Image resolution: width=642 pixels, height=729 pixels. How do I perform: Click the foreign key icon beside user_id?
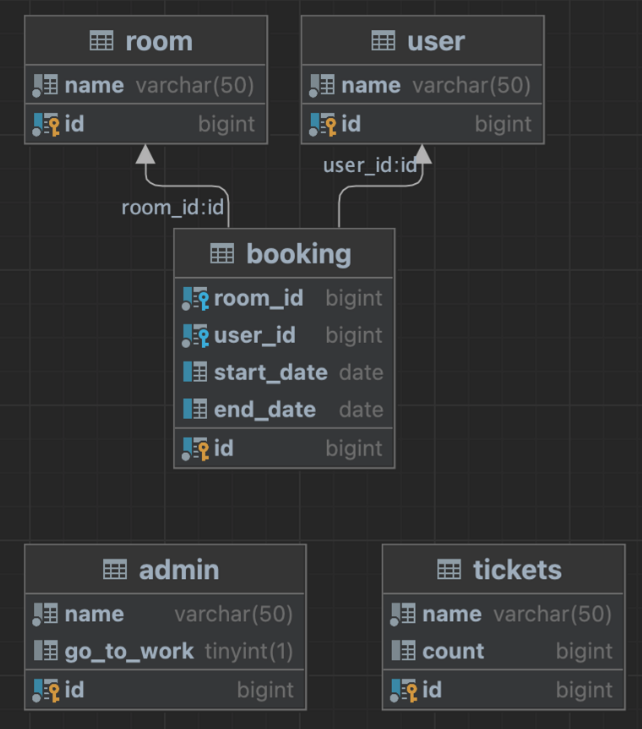[x=195, y=336]
